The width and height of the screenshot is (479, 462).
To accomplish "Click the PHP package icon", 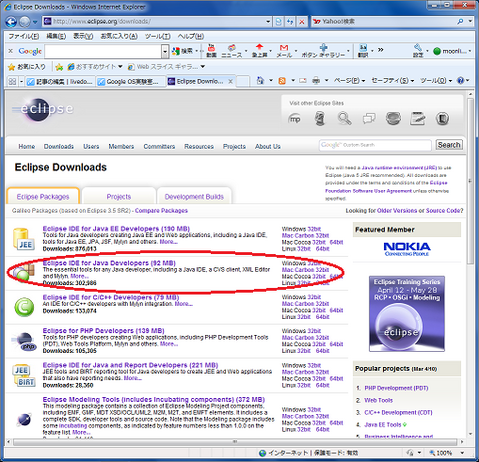I will pos(23,341).
